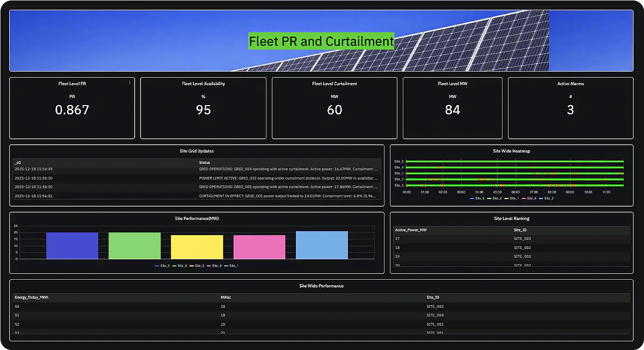This screenshot has height=350, width=644.
Task: Click the Fleet Level Curtailment value 60
Action: [x=334, y=110]
